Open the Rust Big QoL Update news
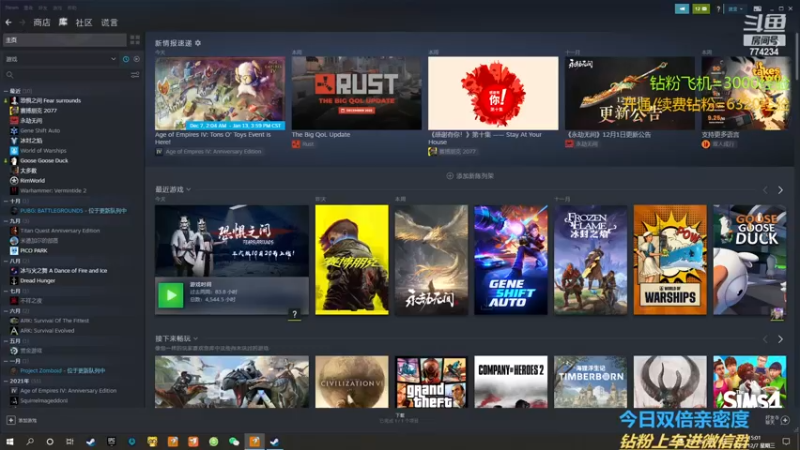Viewport: 800px width, 450px height. [357, 93]
